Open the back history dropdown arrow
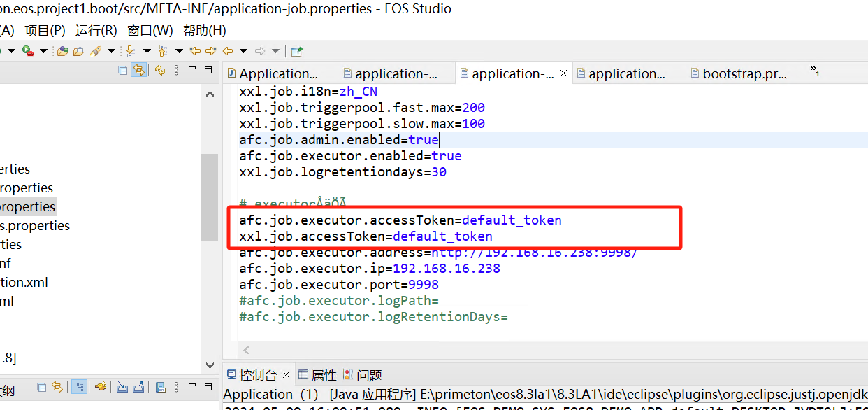868x410 pixels. pos(243,51)
